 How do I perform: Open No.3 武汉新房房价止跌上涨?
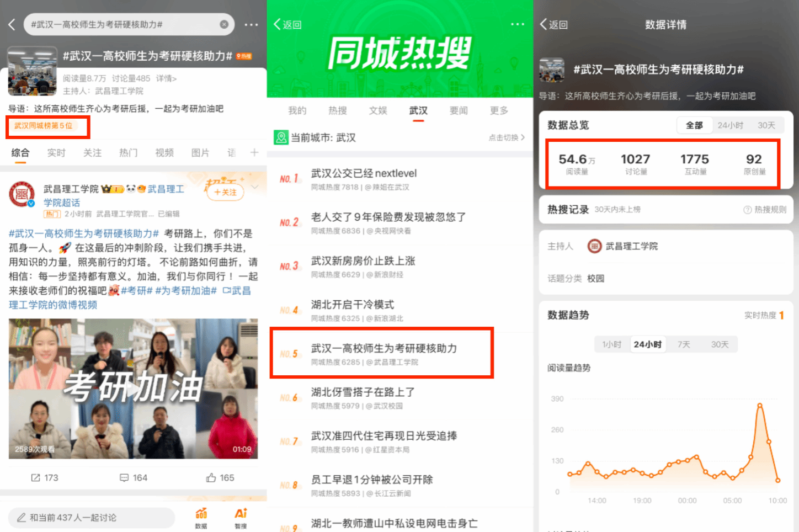pos(400,267)
